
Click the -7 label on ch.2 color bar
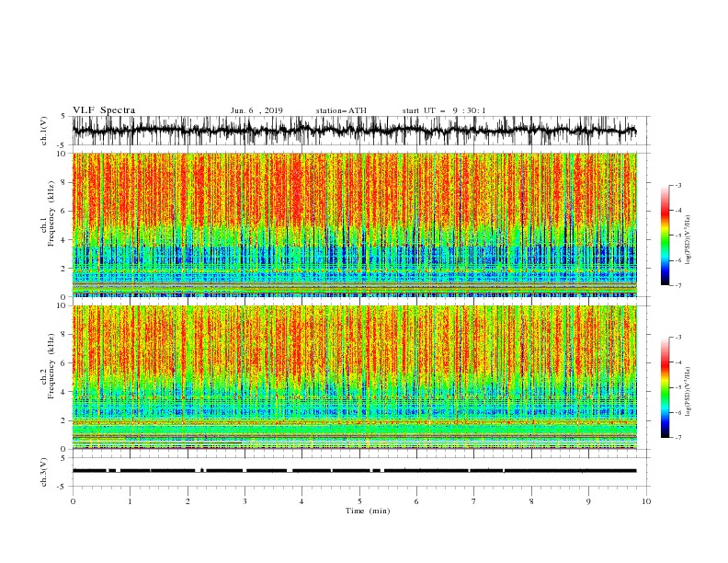point(678,437)
